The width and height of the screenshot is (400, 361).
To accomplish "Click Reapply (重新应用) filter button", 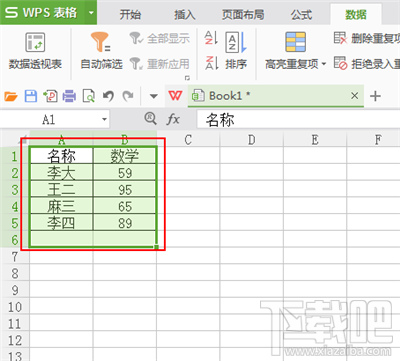I will (x=160, y=63).
